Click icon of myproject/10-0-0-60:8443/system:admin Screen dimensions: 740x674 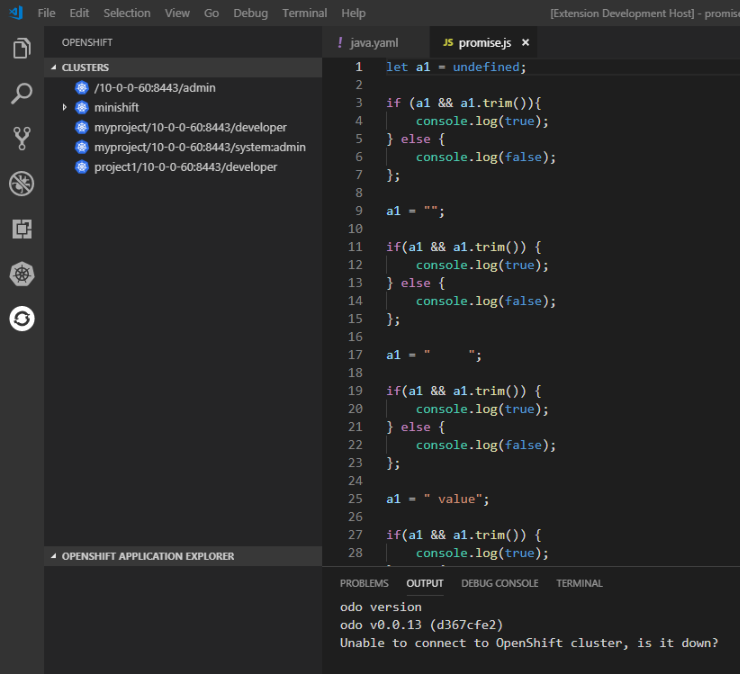tap(82, 147)
